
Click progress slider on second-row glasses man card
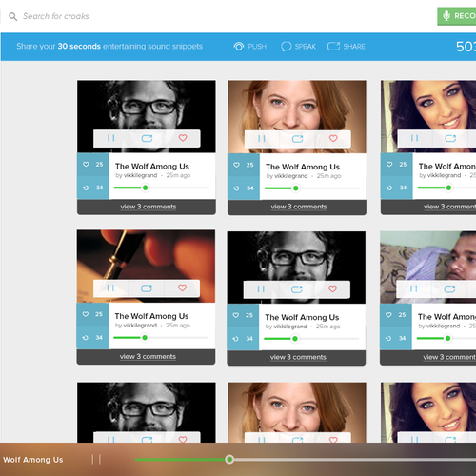pos(311,339)
